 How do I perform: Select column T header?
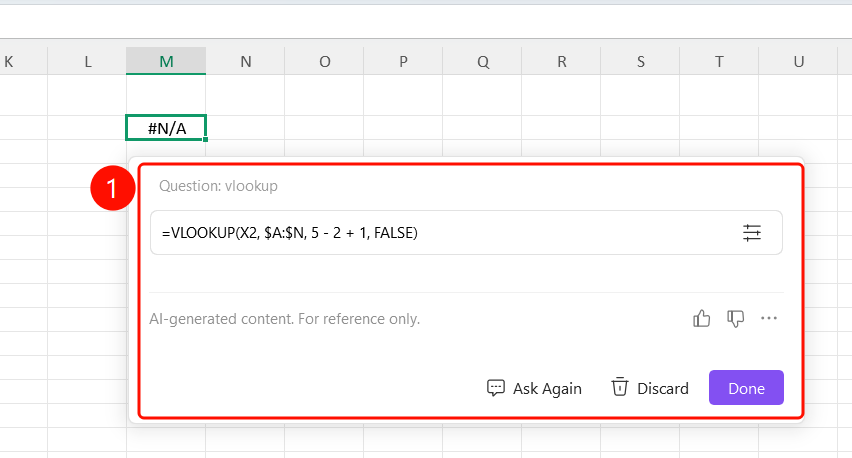point(719,61)
